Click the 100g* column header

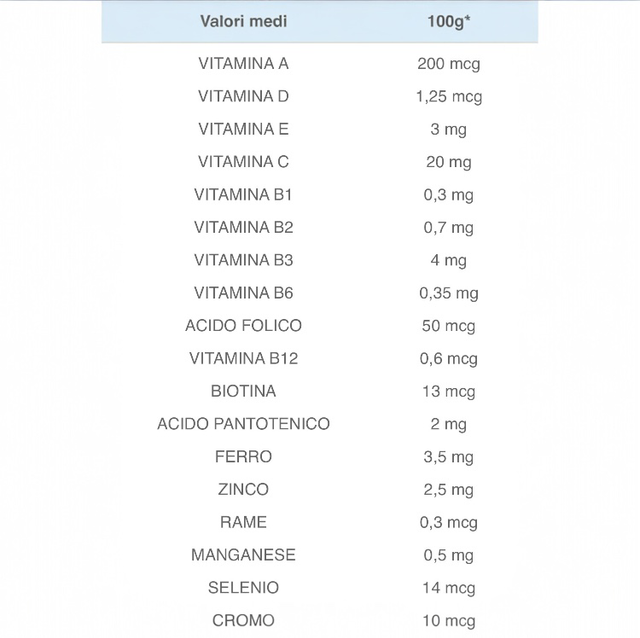pos(448,21)
